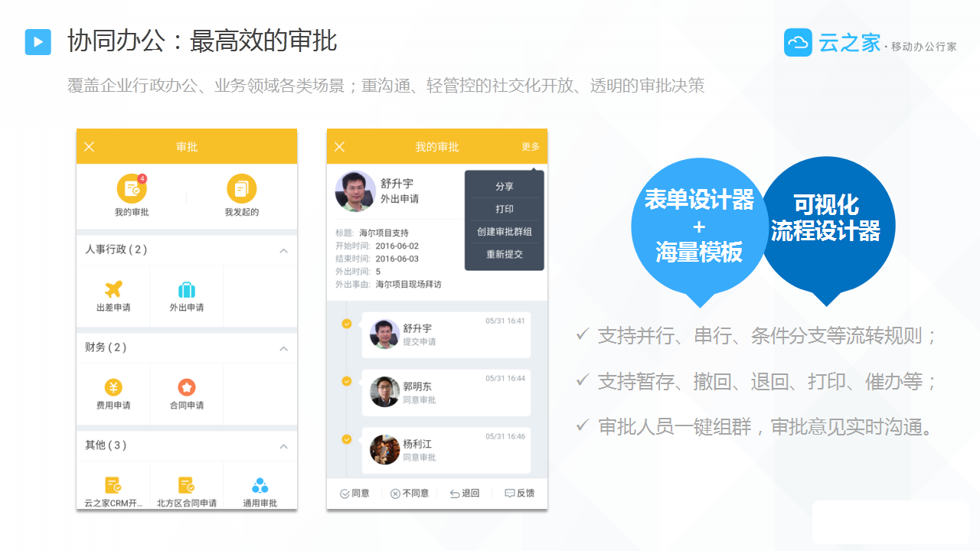The image size is (980, 551).
Task: Open 北方区合同申请 form icon
Action: point(187,485)
